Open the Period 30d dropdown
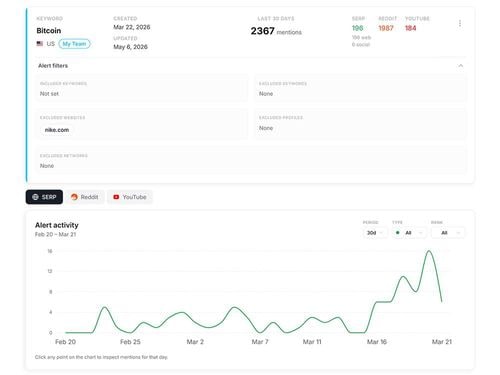Viewport: 500px width, 375px height. pyautogui.click(x=375, y=233)
